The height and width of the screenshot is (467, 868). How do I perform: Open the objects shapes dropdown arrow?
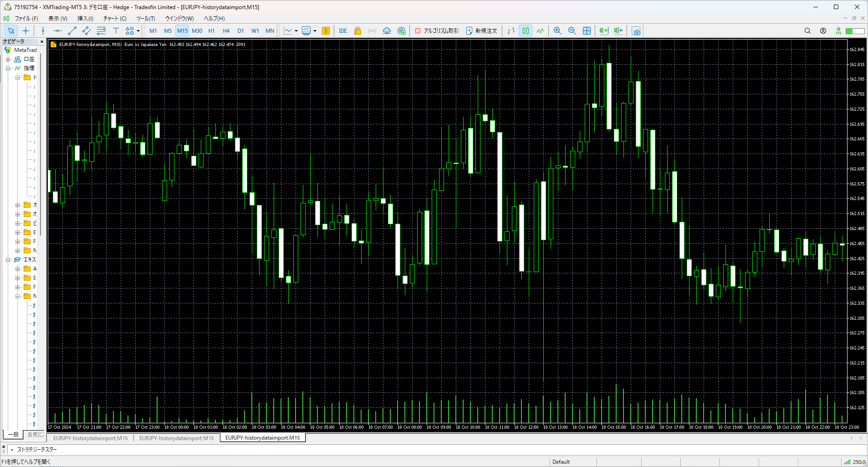pos(138,31)
